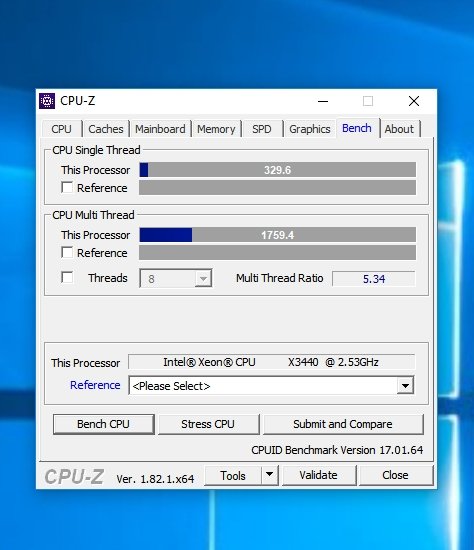This screenshot has width=474, height=550.
Task: Tick the Threads checkbox
Action: pos(67,277)
